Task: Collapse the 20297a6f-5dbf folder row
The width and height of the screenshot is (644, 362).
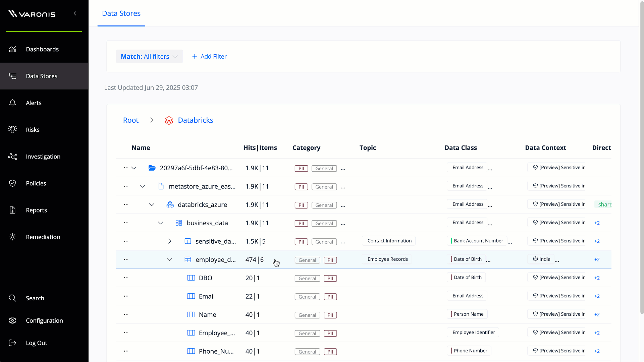Action: (x=134, y=168)
